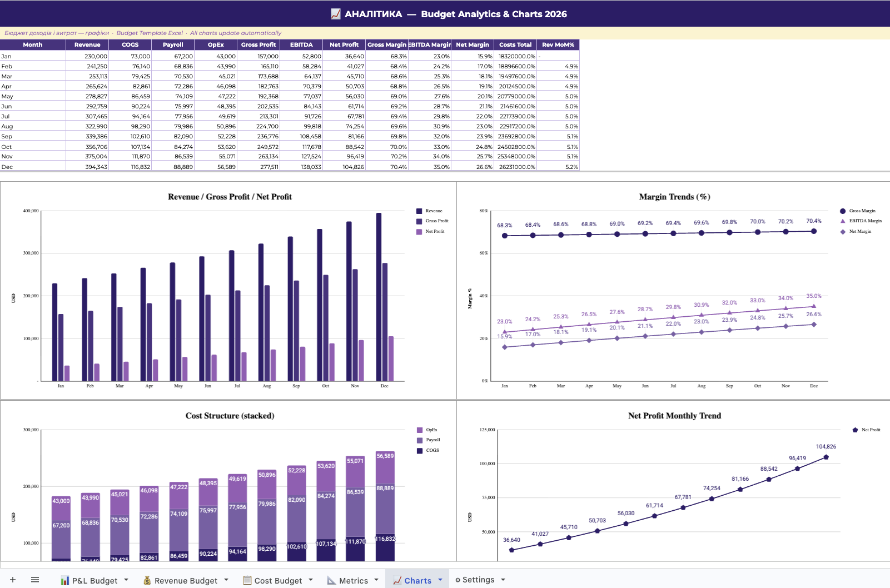Switch to the Revenue Budget sheet
890x588 pixels.
click(186, 580)
